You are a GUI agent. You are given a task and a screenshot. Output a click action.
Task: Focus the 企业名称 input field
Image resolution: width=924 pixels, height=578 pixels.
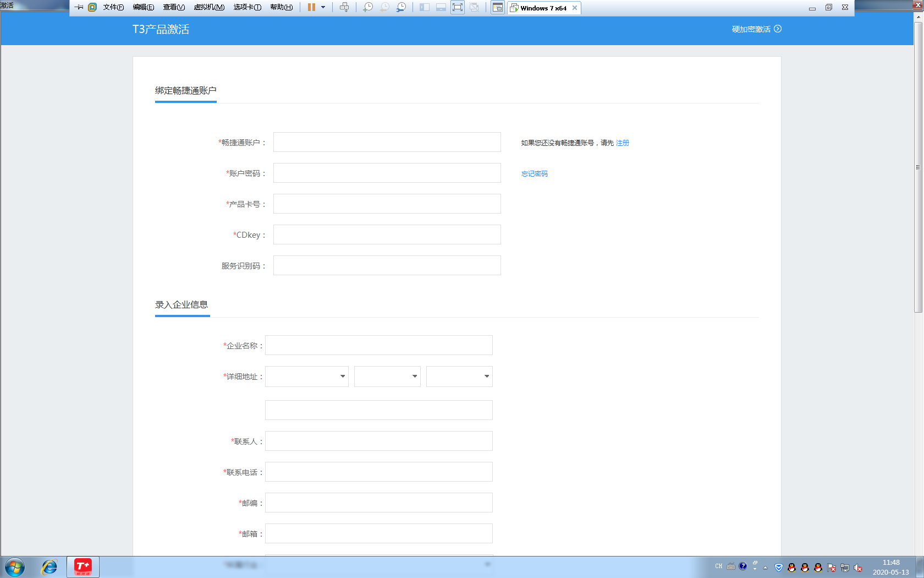point(379,345)
